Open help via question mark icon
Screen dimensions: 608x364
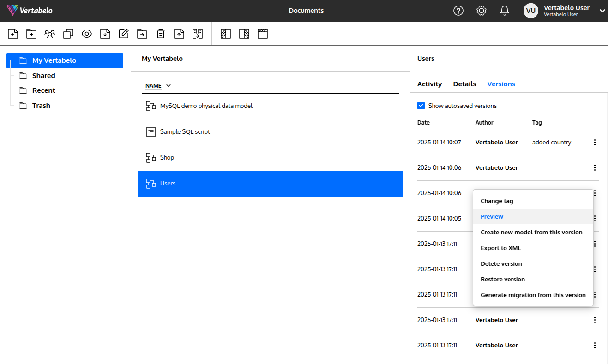click(458, 11)
